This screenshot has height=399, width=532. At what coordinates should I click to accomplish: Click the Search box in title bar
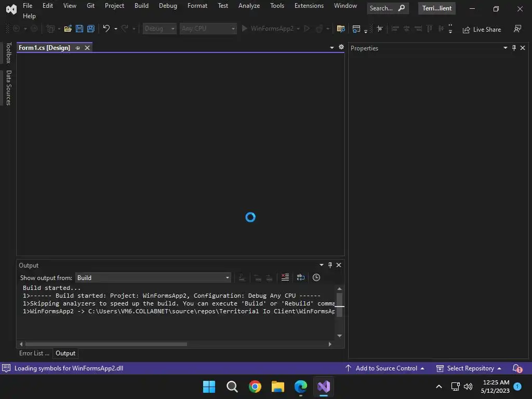point(388,8)
